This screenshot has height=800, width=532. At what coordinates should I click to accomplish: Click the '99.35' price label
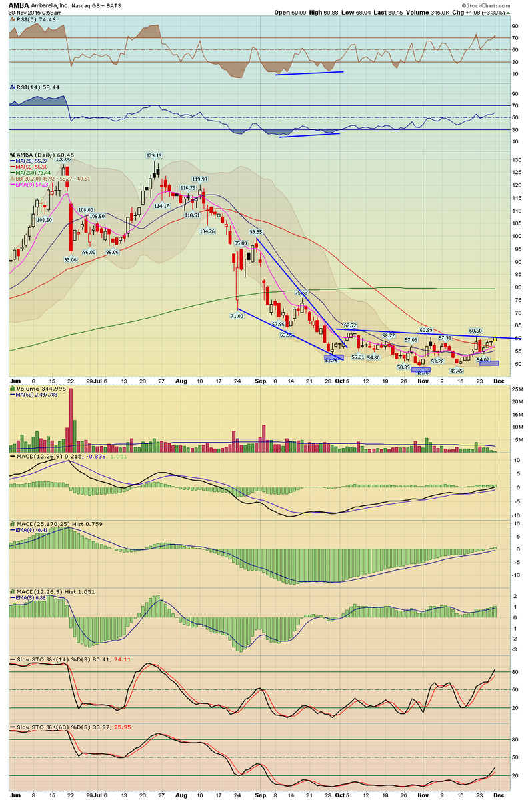pos(257,231)
